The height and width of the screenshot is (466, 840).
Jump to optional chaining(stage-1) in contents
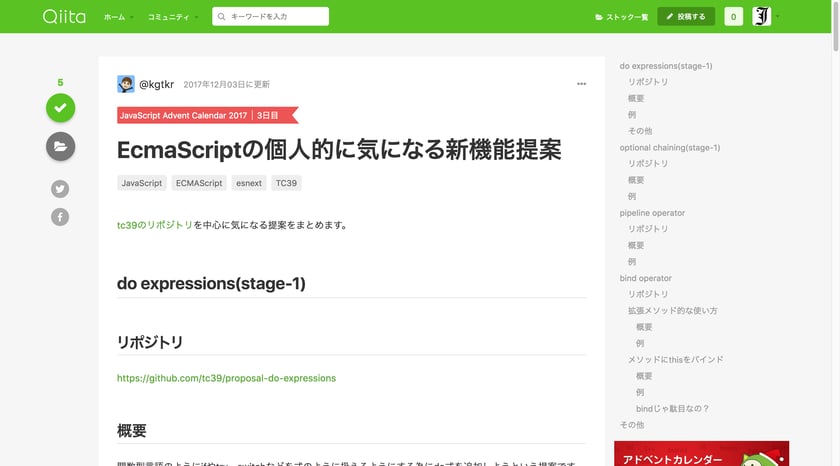point(670,147)
